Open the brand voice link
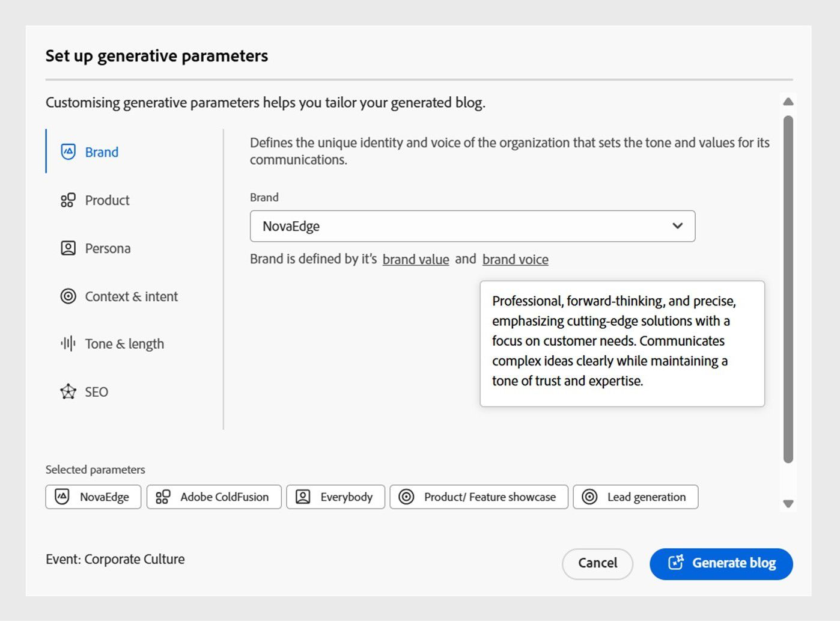The image size is (840, 621). (x=515, y=259)
